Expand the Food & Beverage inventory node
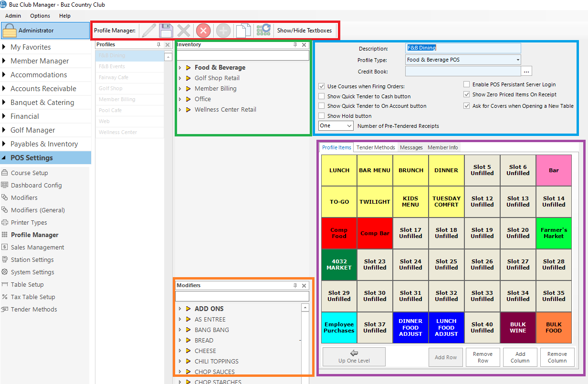 [180, 68]
